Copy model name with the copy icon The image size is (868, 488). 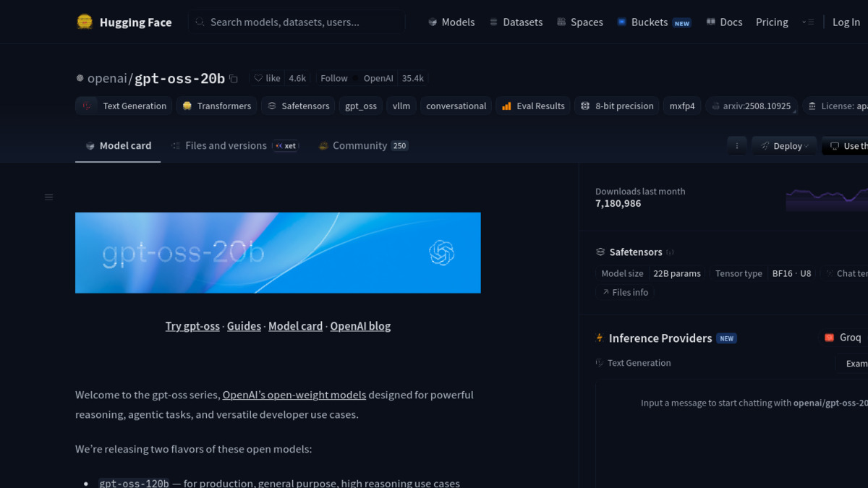(233, 79)
